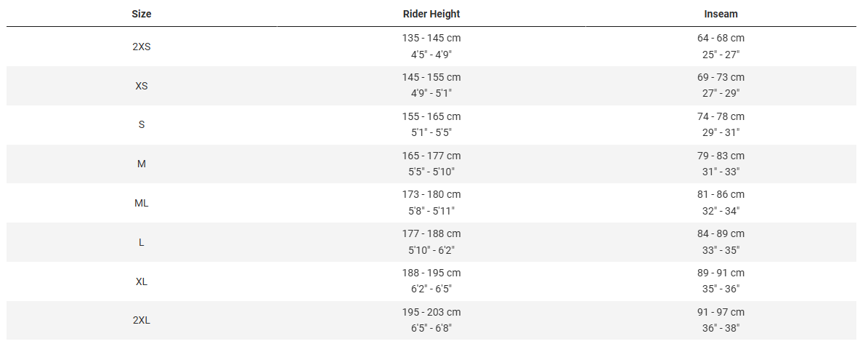Screen dimensions: 868x352
Task: Click the 135 - 145 cm rider height
Action: tap(431, 38)
